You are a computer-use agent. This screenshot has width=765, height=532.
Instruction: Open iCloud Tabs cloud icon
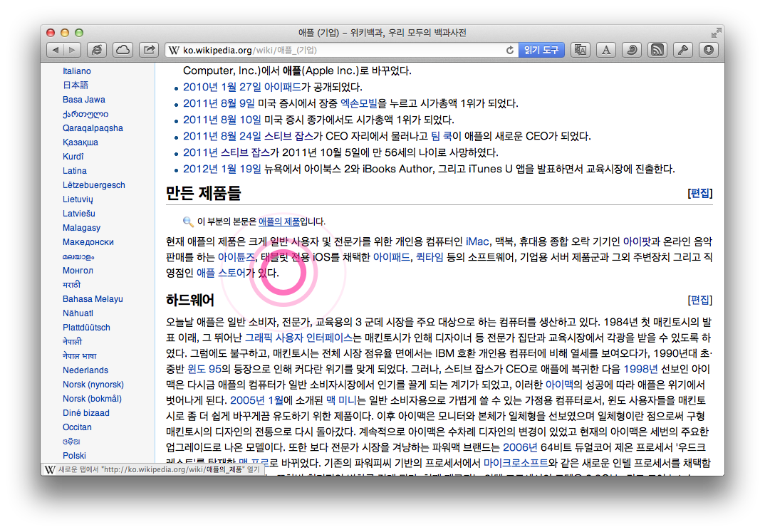click(123, 50)
